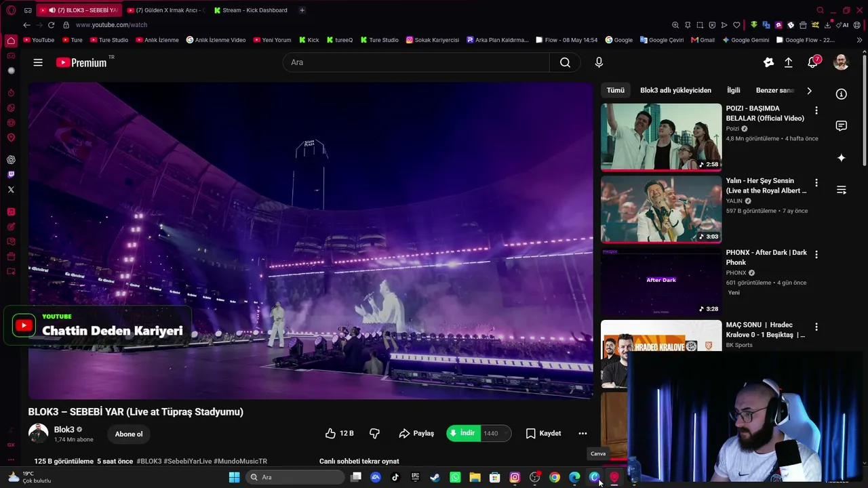Screen dimensions: 868x488
Task: Click the YouTube search field
Action: (416, 62)
